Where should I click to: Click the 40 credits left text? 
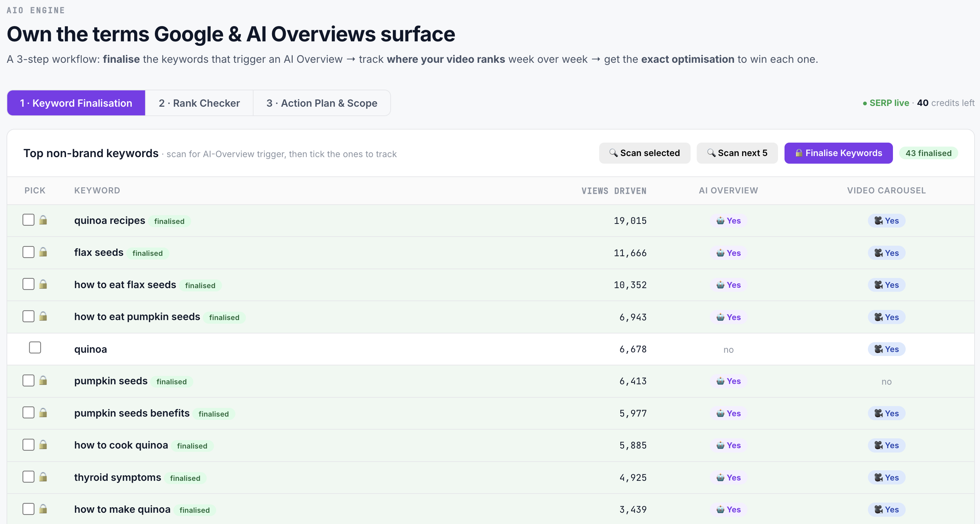pyautogui.click(x=946, y=103)
